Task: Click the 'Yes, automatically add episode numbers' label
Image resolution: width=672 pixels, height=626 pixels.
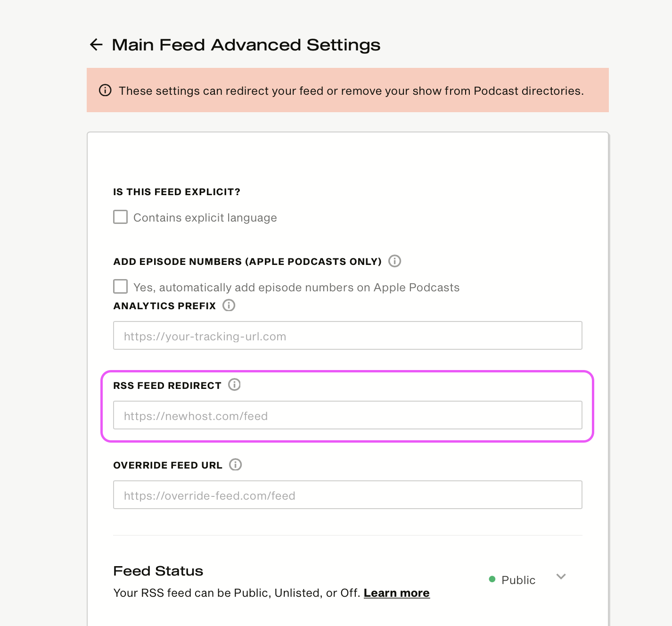Action: tap(296, 288)
